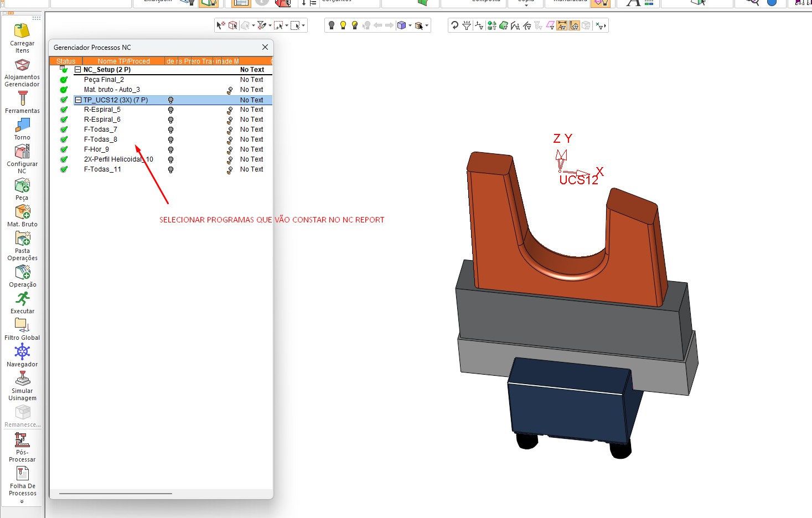Expand the filter toolbar overflow arrow
This screenshot has height=518, width=812.
coord(605,25)
